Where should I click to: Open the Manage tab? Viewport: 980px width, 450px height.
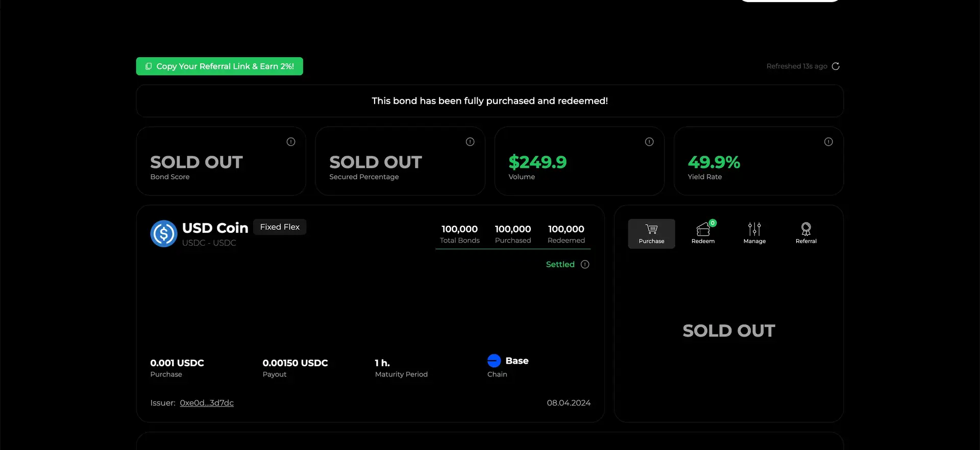tap(754, 234)
